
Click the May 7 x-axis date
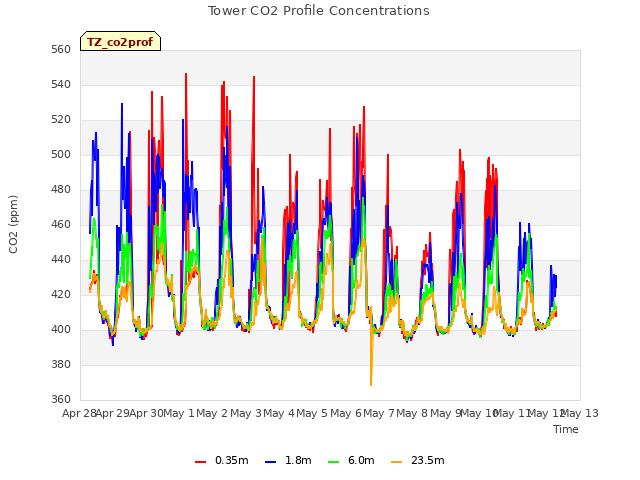379,414
